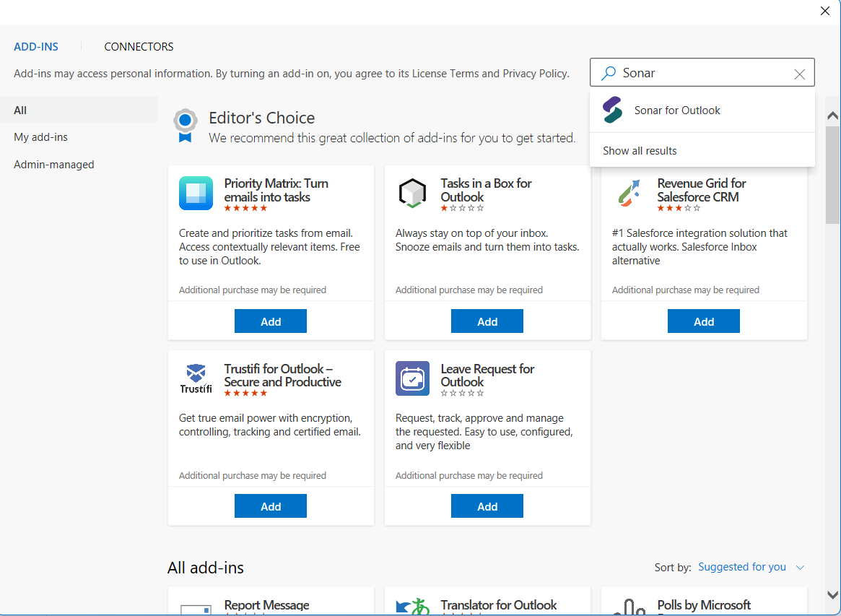Click Trustifi "Additional purchase may be required" text

pos(253,475)
